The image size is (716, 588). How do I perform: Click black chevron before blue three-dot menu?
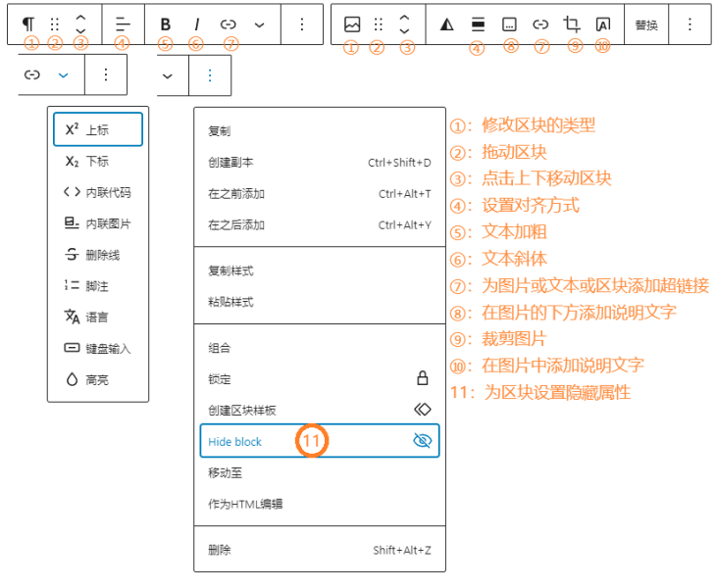coord(168,75)
